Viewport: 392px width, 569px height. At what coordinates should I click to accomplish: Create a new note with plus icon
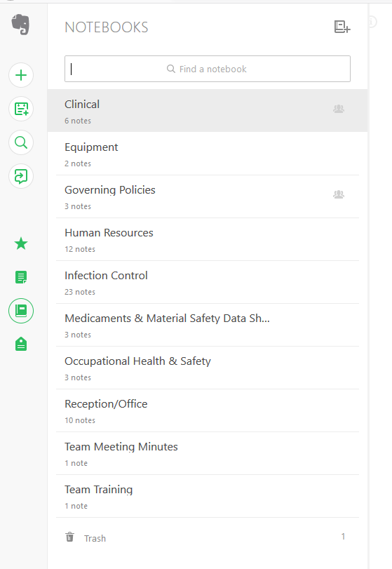[21, 75]
